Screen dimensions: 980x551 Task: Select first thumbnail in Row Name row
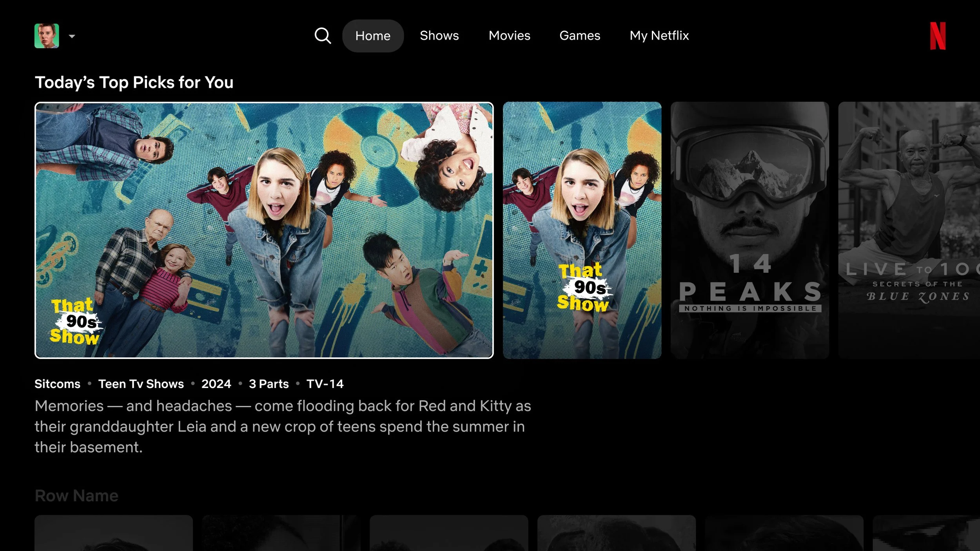114,533
